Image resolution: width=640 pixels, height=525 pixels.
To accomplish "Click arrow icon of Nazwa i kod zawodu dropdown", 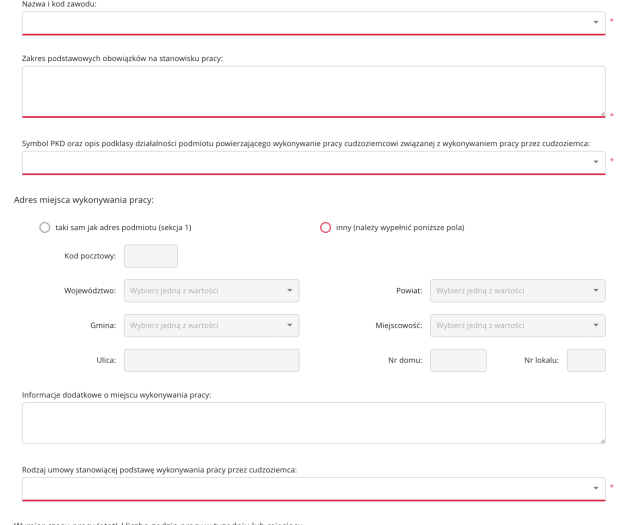I will tap(596, 22).
